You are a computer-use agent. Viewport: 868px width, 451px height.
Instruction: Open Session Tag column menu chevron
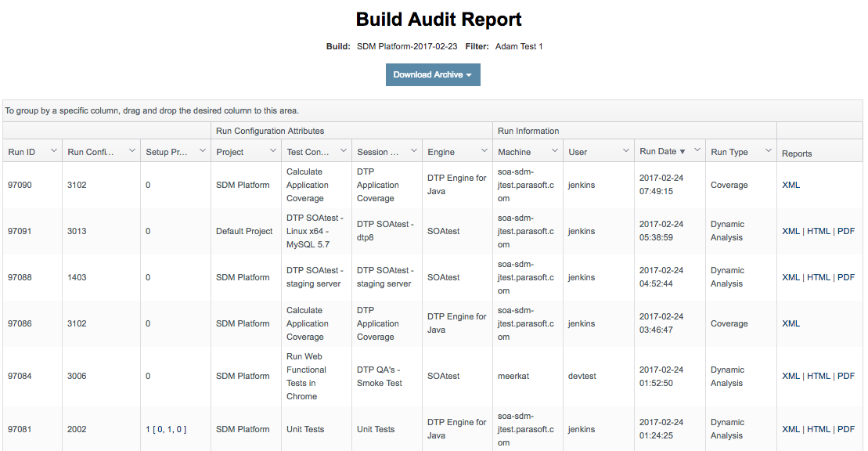coord(413,150)
